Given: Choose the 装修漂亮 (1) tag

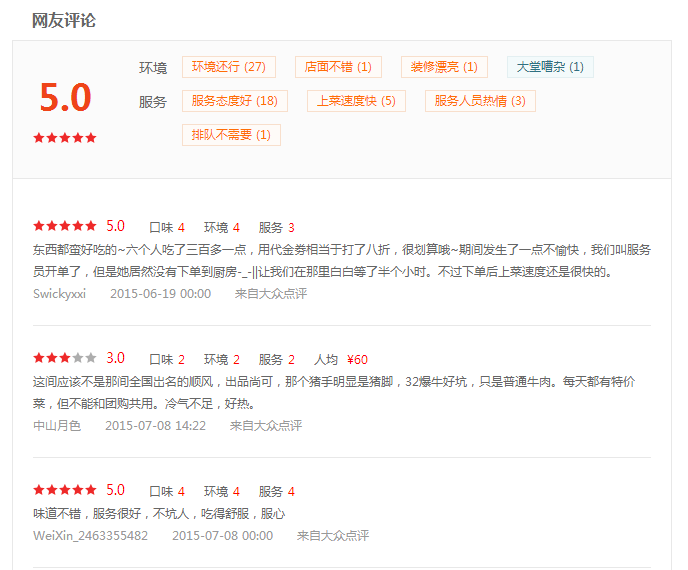Looking at the screenshot, I should pos(444,67).
